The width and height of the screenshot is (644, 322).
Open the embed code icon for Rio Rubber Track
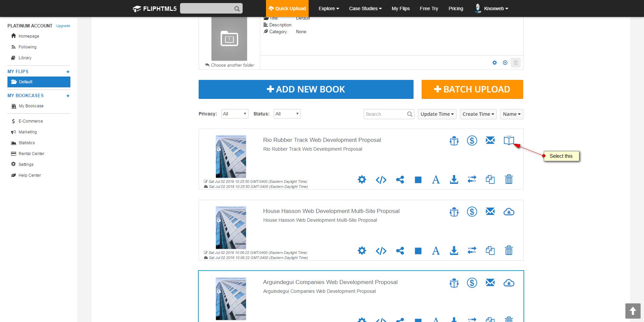pyautogui.click(x=381, y=180)
